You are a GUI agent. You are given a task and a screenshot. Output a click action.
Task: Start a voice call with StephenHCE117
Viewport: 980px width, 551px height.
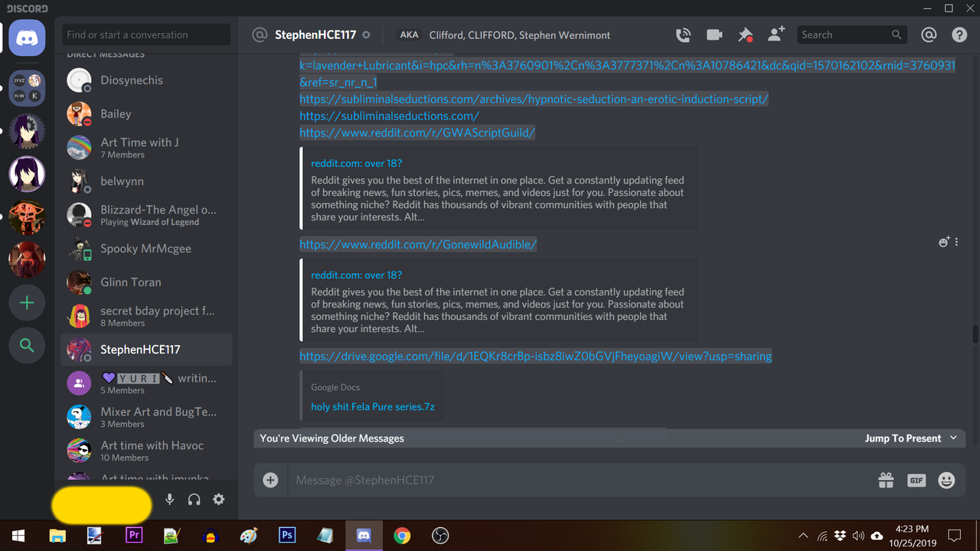click(683, 34)
